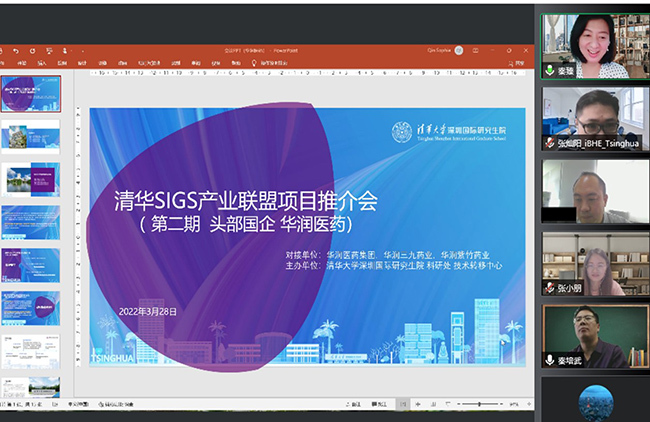650x422 pixels.
Task: Switch to the 幻灯片放映 (Slide Show) tab
Action: tap(149, 63)
